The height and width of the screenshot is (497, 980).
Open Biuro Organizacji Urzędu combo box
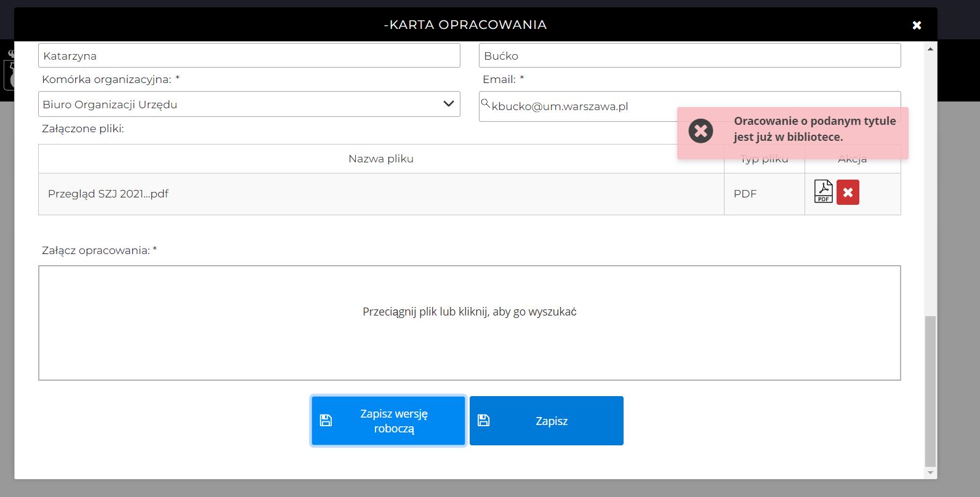pyautogui.click(x=240, y=105)
